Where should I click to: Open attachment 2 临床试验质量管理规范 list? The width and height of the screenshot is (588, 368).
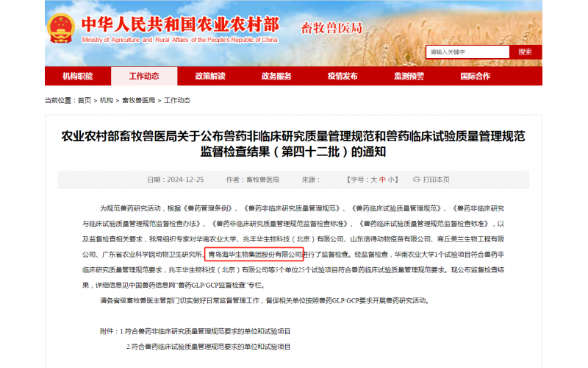click(209, 347)
